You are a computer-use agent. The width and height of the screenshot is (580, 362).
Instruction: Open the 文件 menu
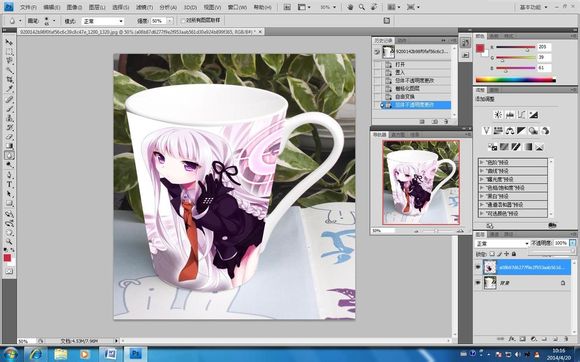28,7
